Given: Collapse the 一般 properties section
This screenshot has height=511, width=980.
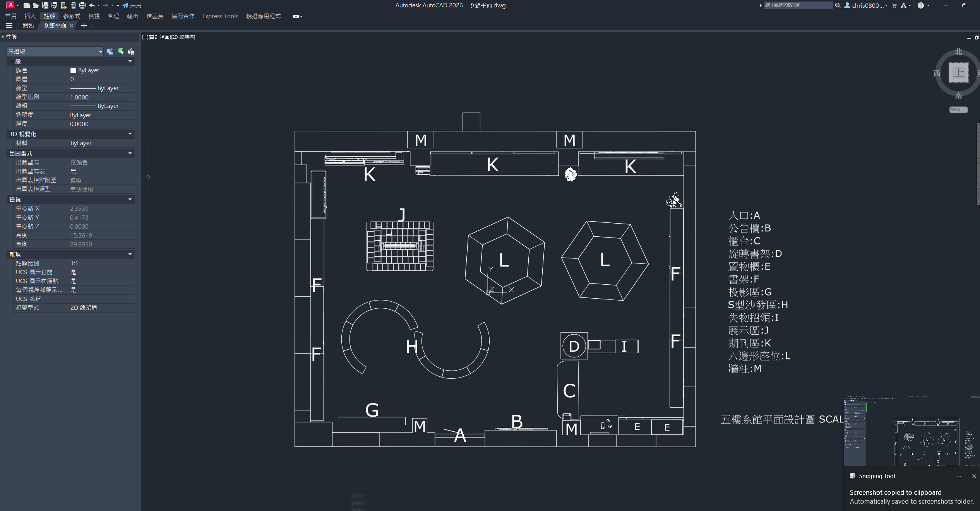Looking at the screenshot, I should pos(130,61).
